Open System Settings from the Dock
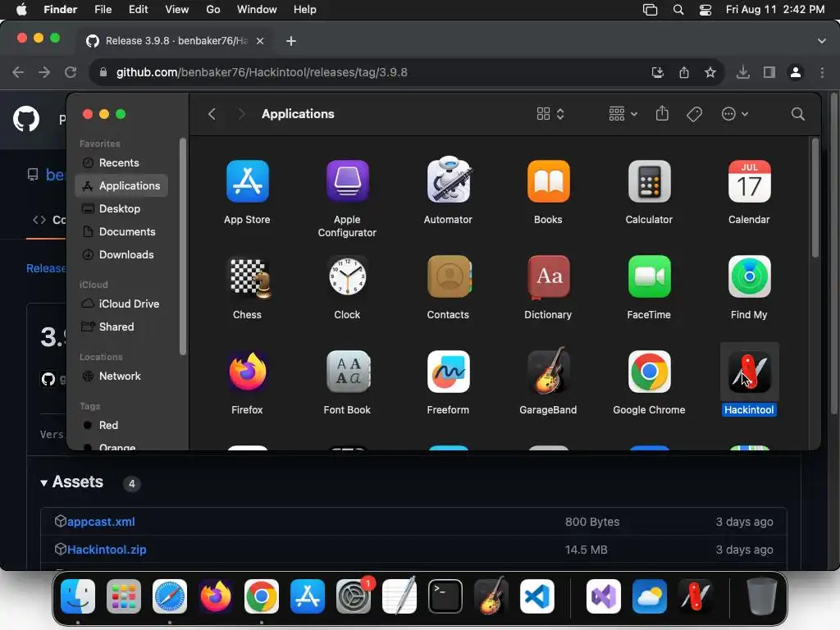Image resolution: width=840 pixels, height=630 pixels. 354,596
